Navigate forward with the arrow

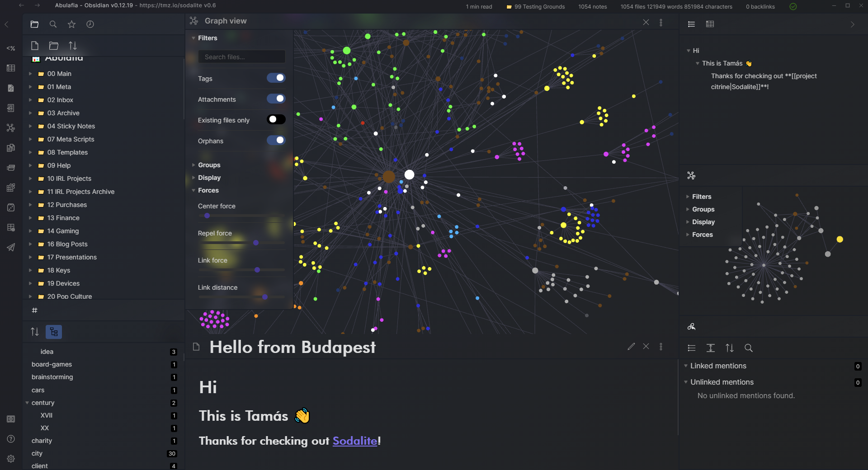[x=38, y=5]
